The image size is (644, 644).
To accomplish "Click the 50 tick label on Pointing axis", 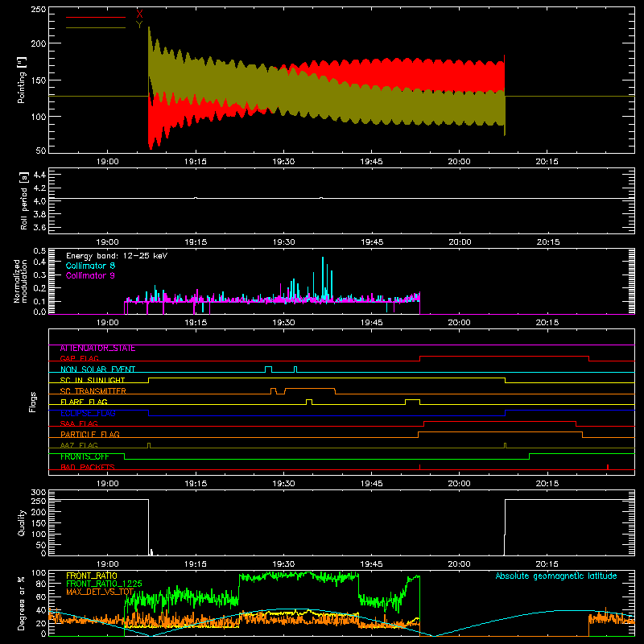I will tap(41, 151).
